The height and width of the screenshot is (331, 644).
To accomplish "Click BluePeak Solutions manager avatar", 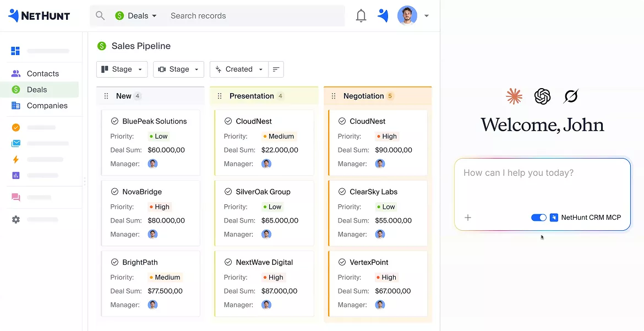I will tap(153, 164).
